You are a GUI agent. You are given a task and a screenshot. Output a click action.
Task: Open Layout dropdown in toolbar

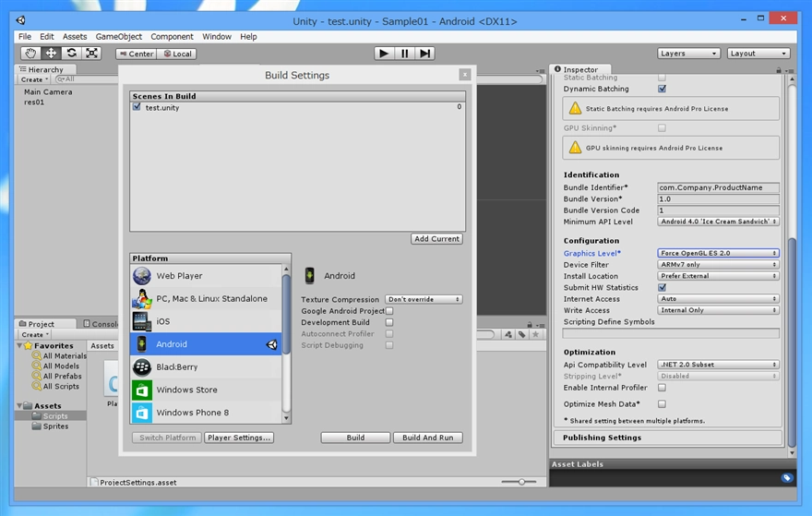(x=758, y=54)
